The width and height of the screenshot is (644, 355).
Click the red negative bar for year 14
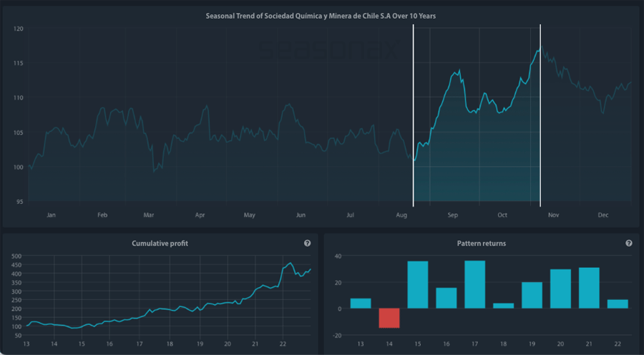coord(389,318)
